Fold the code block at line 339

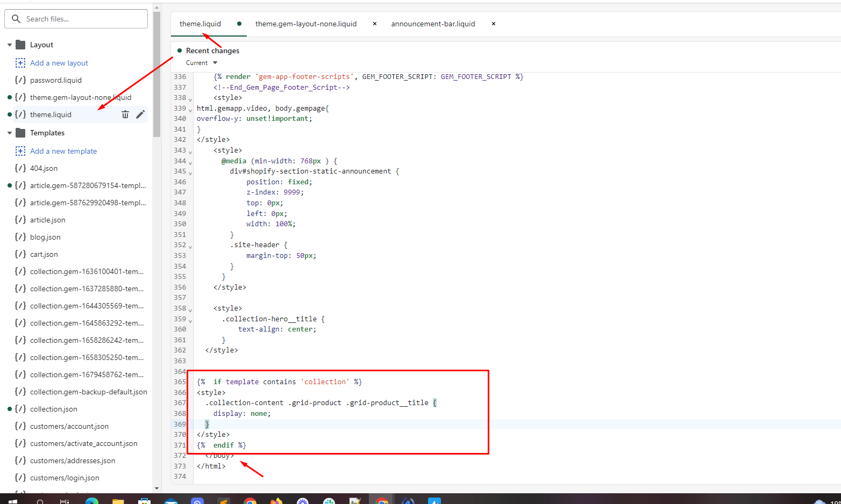[x=190, y=110]
